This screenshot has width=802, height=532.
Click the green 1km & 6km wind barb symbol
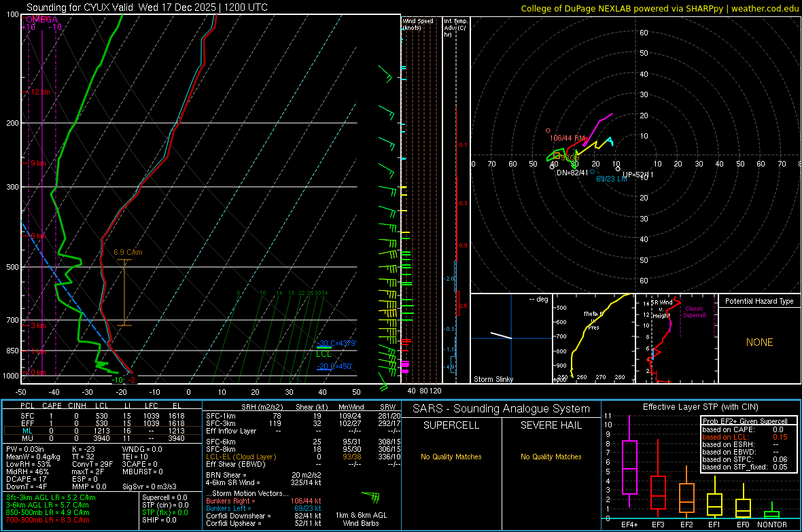tap(371, 497)
